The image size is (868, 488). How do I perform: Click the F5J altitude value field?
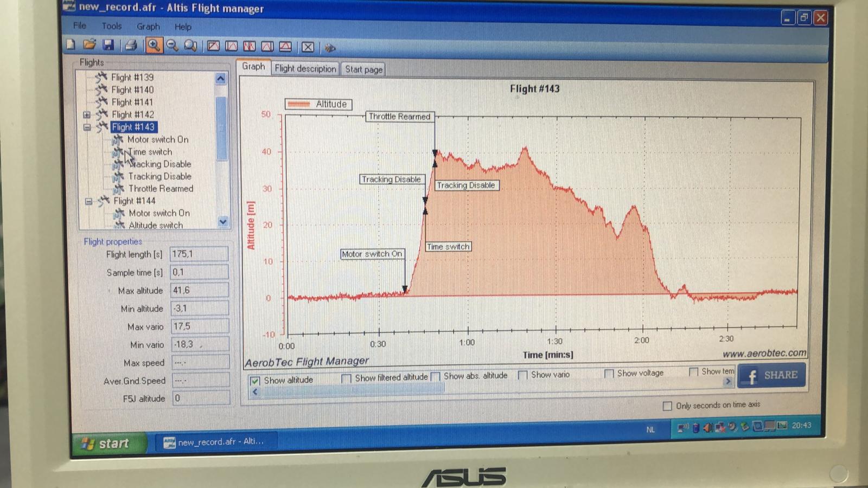pos(201,398)
